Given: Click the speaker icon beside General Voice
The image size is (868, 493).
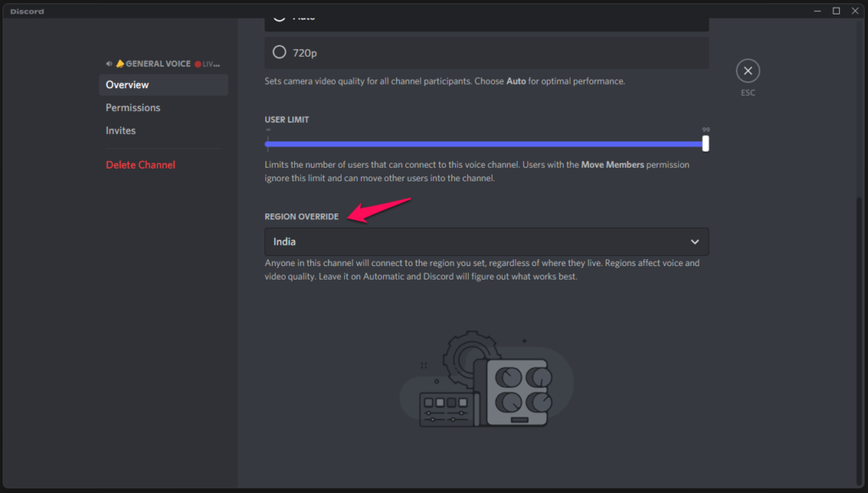Looking at the screenshot, I should 108,64.
